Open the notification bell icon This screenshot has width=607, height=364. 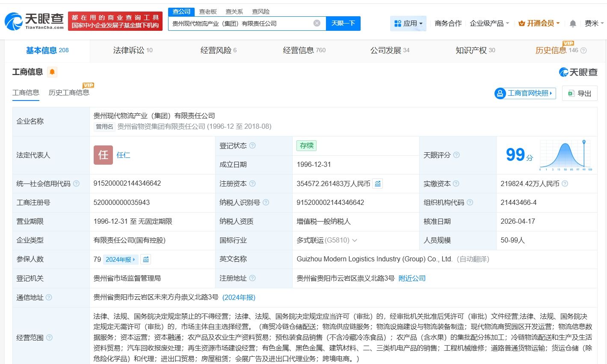(x=573, y=24)
